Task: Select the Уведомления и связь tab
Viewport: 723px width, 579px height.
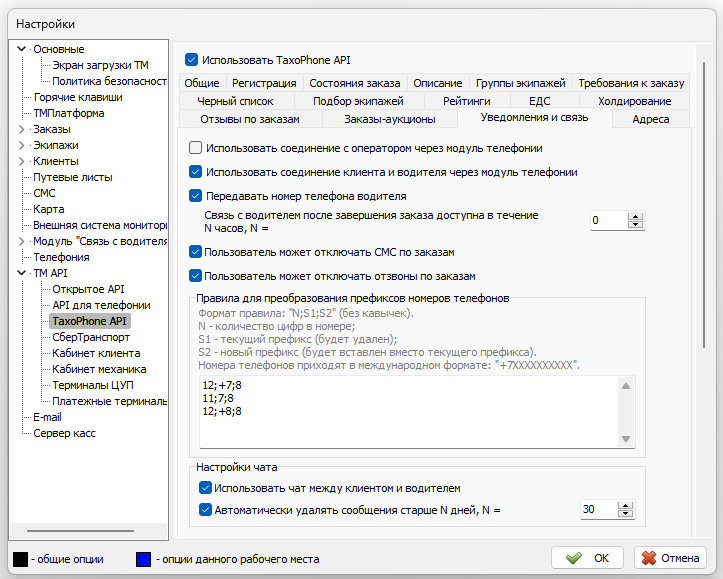Action: 534,118
